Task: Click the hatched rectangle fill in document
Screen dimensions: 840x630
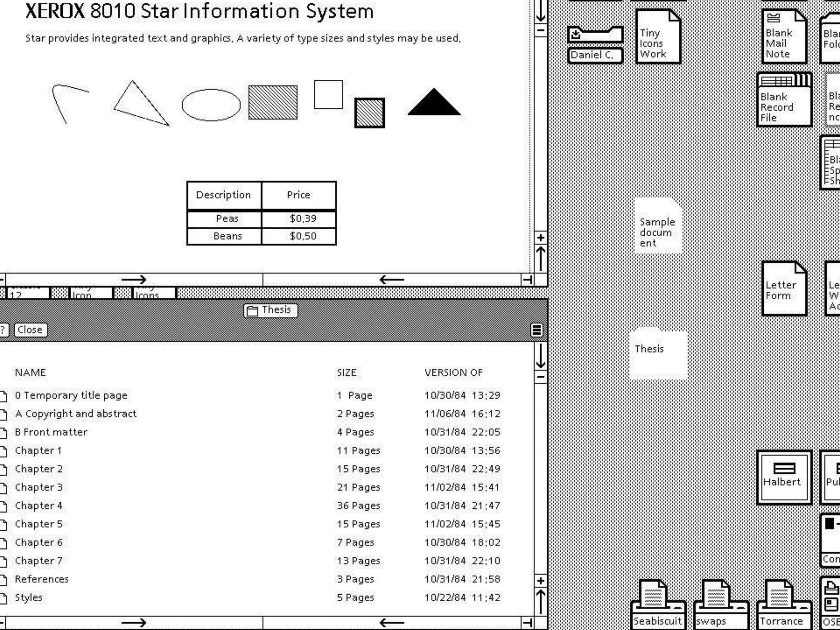Action: pyautogui.click(x=273, y=103)
